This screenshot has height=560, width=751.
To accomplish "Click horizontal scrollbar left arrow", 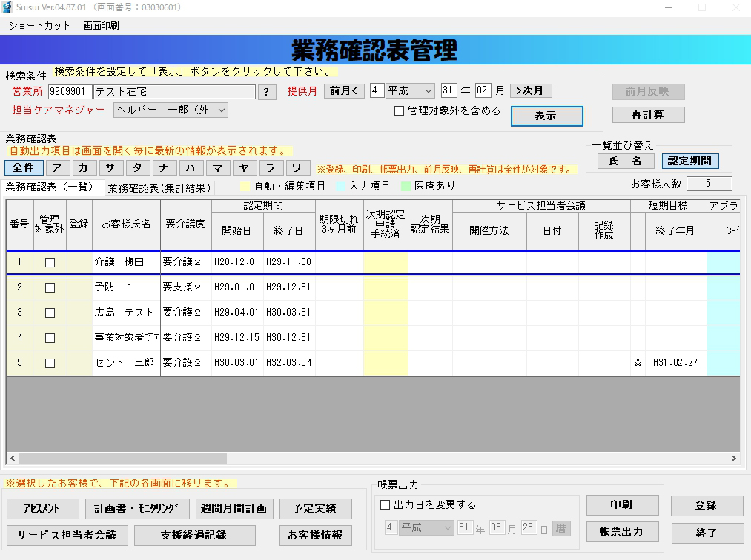I will tap(13, 458).
